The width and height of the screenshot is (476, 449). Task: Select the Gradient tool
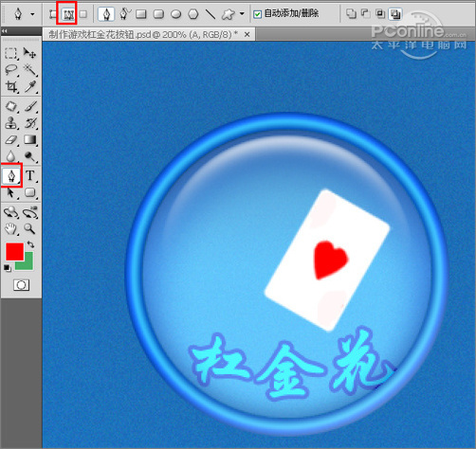pos(30,140)
